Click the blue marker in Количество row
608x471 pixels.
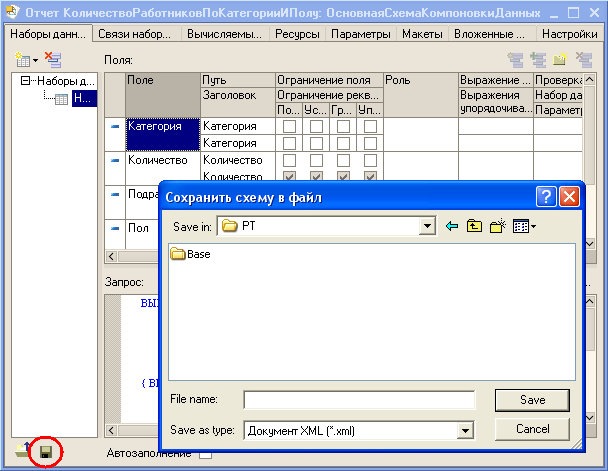coord(115,160)
